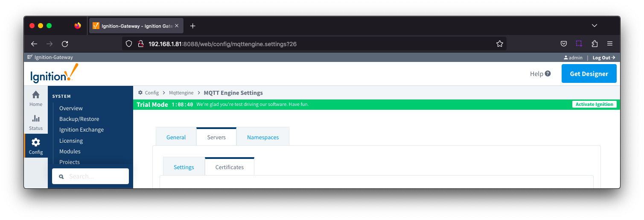The width and height of the screenshot is (644, 220).
Task: Click the Help question mark icon
Action: click(x=548, y=73)
